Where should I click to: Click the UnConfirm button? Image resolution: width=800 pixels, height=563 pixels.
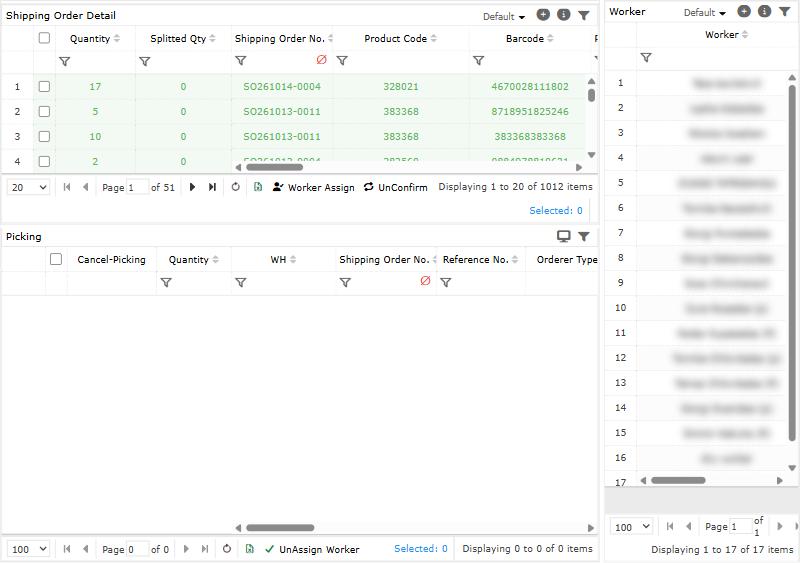pyautogui.click(x=395, y=187)
